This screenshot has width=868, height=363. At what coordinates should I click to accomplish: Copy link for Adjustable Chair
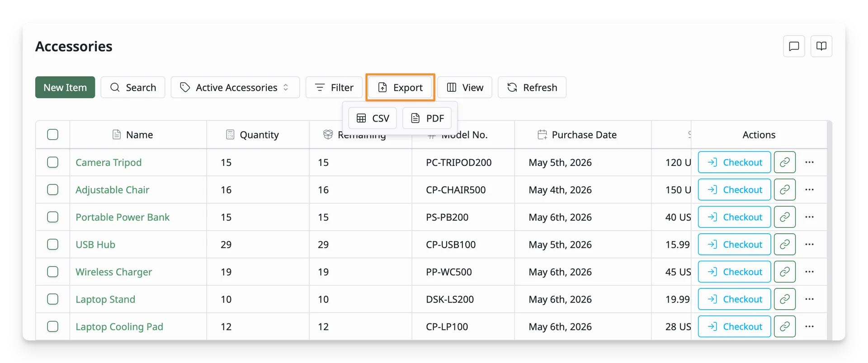785,190
